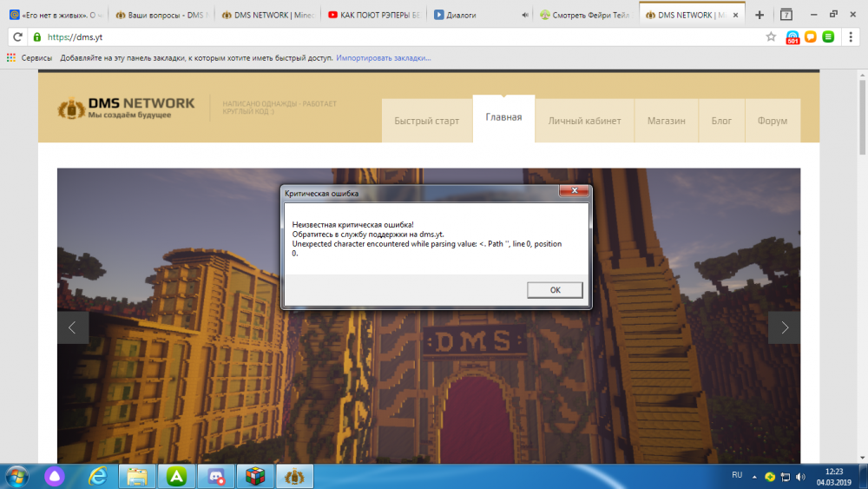Close the Критическая ошибка dialog with the X
Screen dimensions: 868x489
[x=574, y=192]
